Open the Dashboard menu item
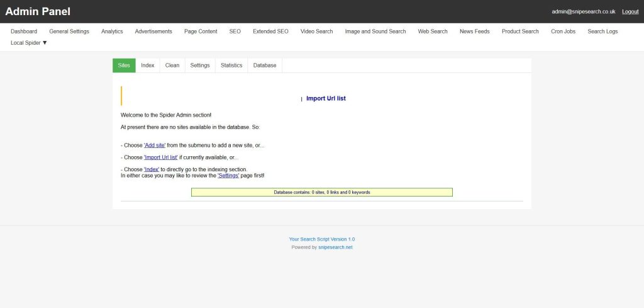This screenshot has height=308, width=644. point(24,31)
